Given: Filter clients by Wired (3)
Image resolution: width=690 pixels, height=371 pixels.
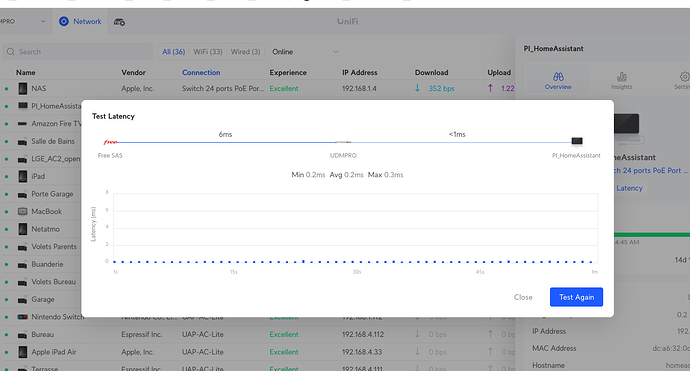Looking at the screenshot, I should (x=246, y=52).
